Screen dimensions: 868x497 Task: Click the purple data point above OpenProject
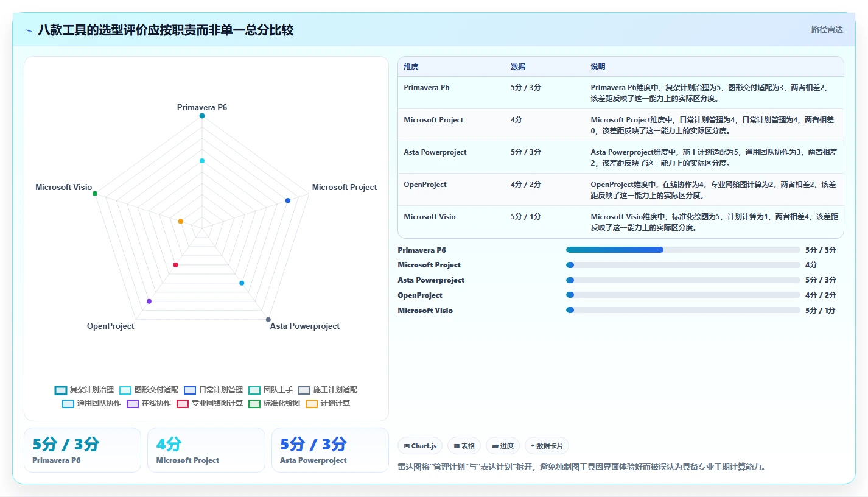tap(149, 301)
